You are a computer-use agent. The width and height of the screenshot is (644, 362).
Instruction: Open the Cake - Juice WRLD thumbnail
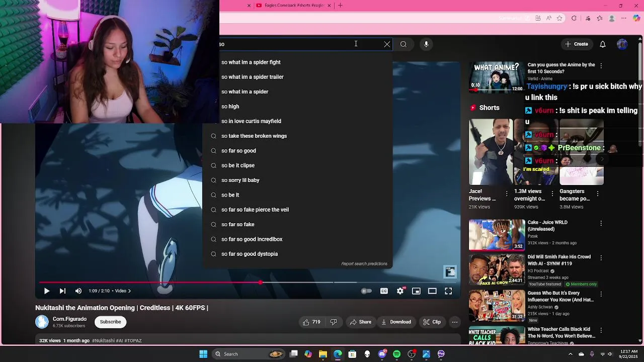pos(497,235)
